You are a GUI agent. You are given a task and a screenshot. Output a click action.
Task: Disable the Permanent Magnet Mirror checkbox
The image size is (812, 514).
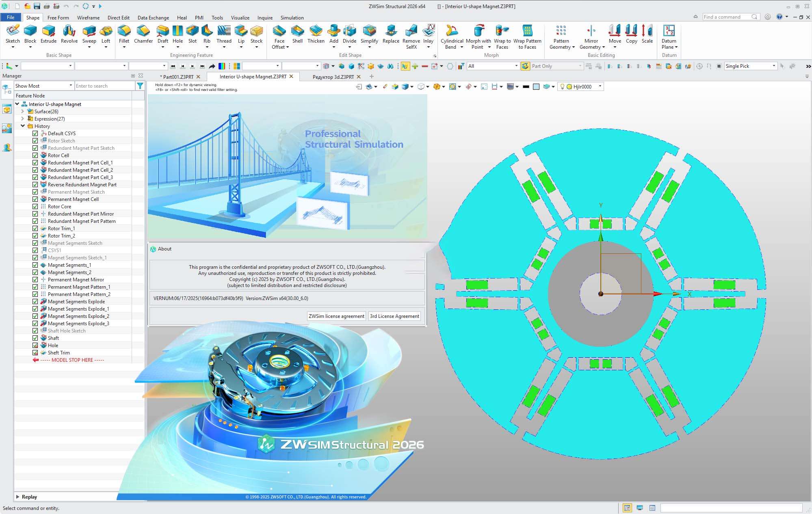(35, 280)
